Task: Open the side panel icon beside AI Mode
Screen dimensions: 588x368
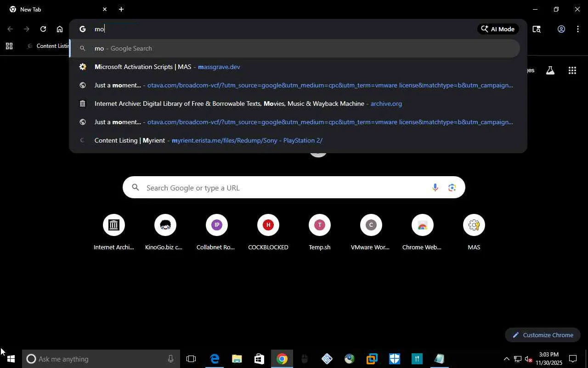Action: 537,29
